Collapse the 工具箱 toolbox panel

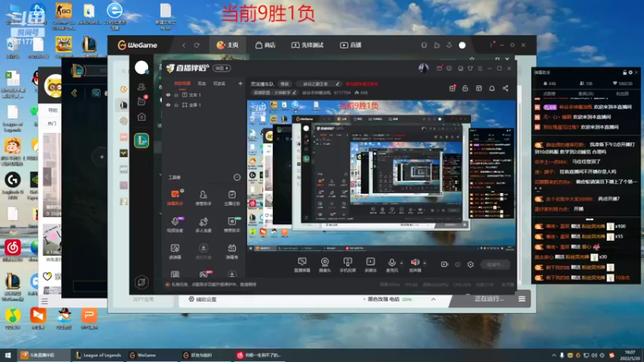point(237,177)
